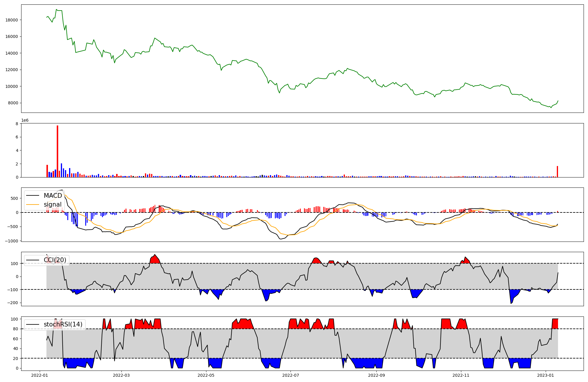
Task: Click the 2023-01 x-axis date label
Action: coord(546,375)
